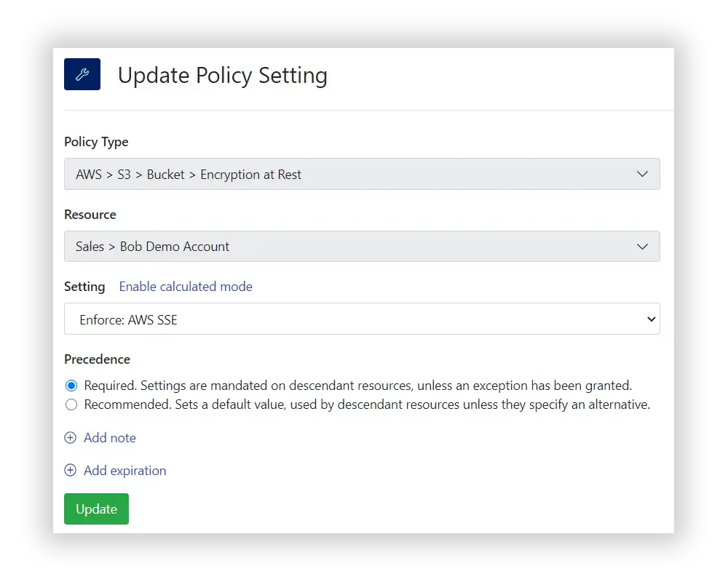Click the wrench icon beside Update Policy Setting

click(x=82, y=74)
